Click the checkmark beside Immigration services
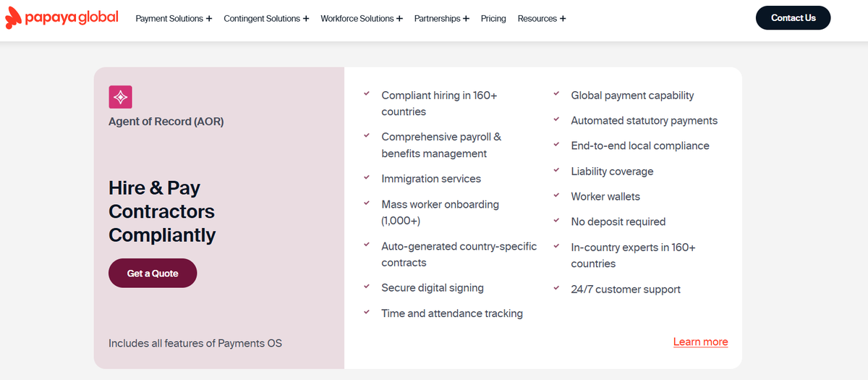 coord(367,177)
